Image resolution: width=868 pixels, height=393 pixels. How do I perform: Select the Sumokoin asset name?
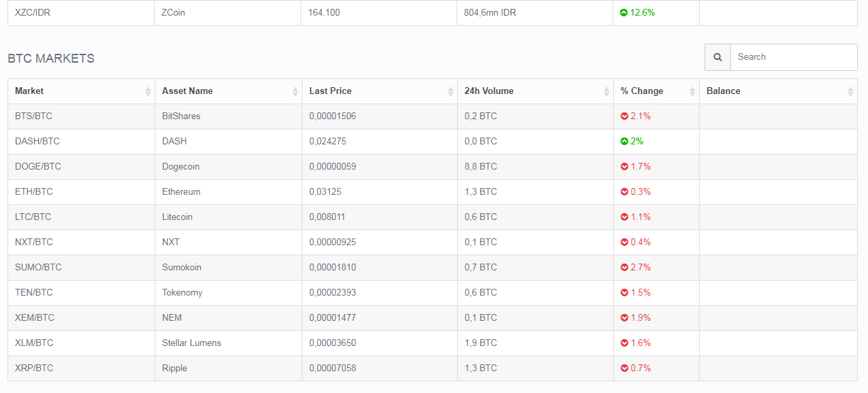(x=182, y=268)
